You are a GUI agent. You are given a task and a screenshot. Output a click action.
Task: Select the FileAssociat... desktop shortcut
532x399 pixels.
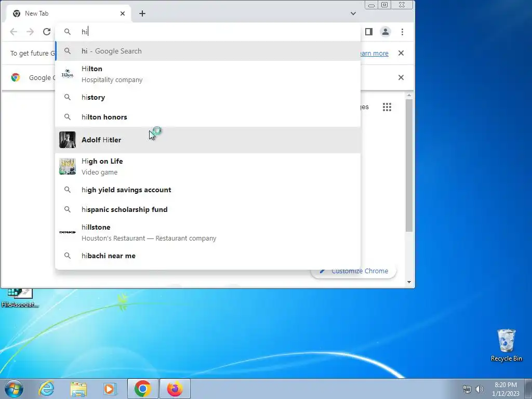click(x=20, y=299)
